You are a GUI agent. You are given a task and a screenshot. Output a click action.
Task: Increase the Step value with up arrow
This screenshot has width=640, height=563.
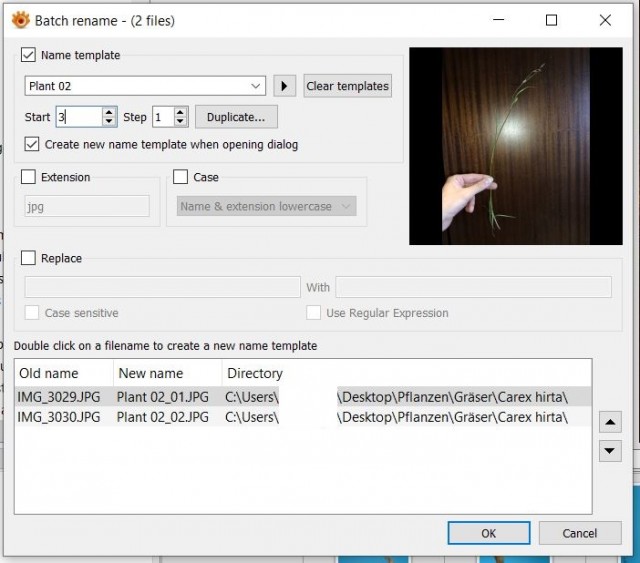click(180, 112)
